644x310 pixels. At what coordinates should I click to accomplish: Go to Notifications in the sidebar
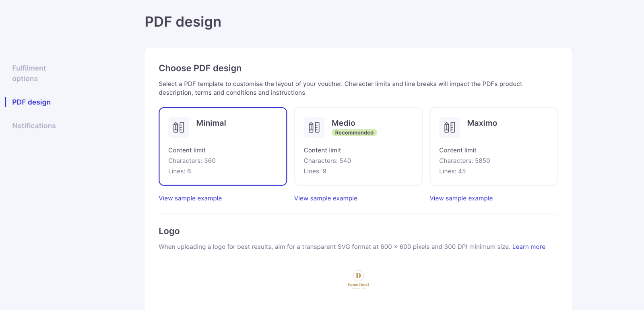[x=34, y=126]
